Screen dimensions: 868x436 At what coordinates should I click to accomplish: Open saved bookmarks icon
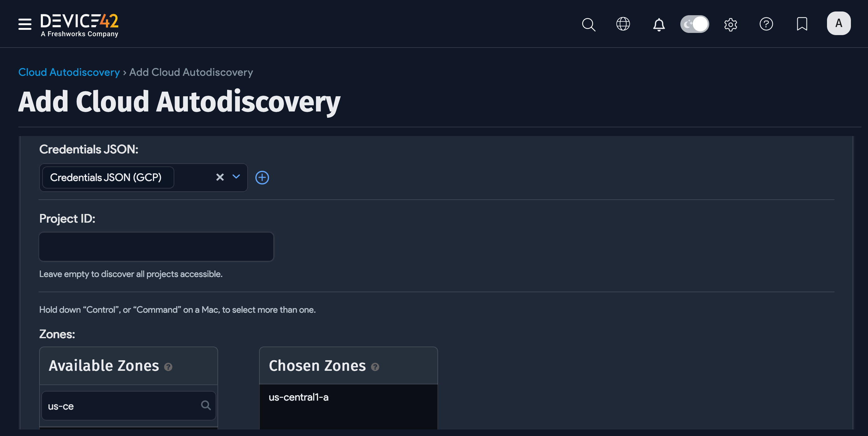click(802, 24)
